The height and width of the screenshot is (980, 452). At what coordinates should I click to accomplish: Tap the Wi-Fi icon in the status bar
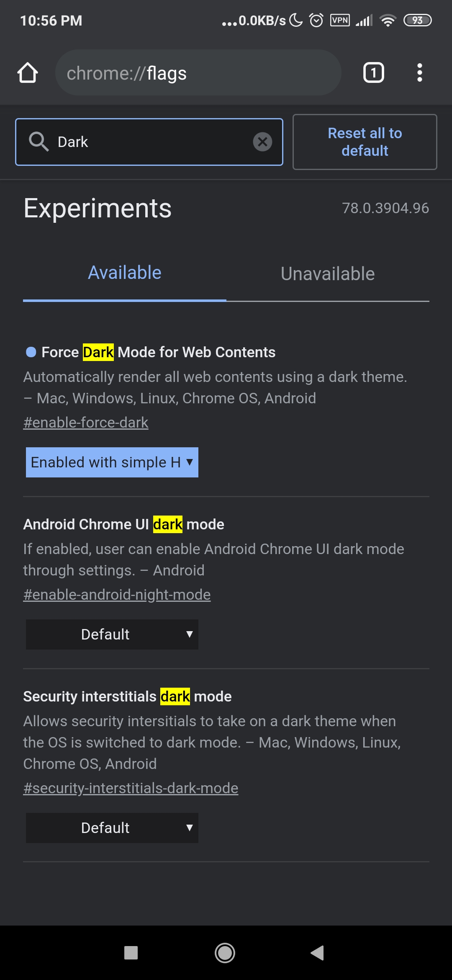(388, 20)
